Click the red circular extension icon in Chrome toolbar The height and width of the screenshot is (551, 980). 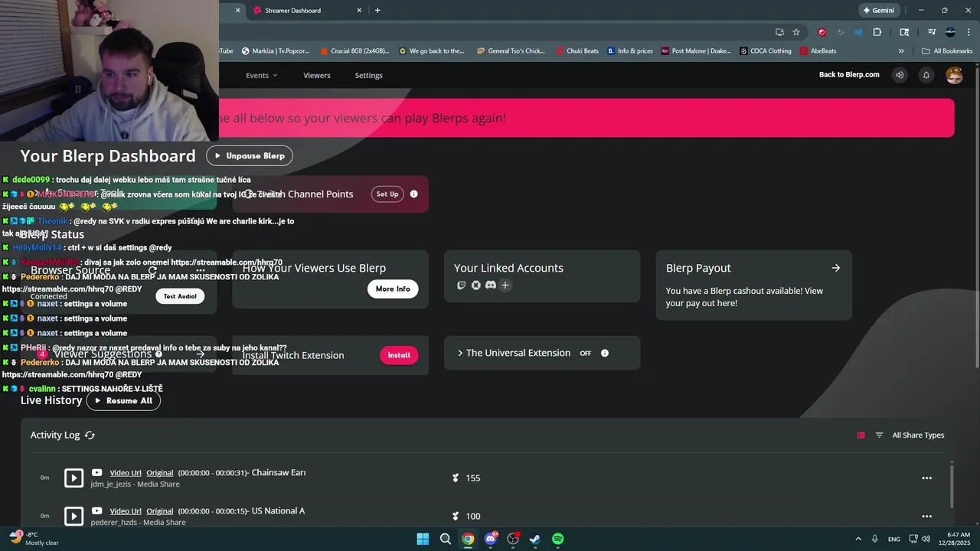822,32
